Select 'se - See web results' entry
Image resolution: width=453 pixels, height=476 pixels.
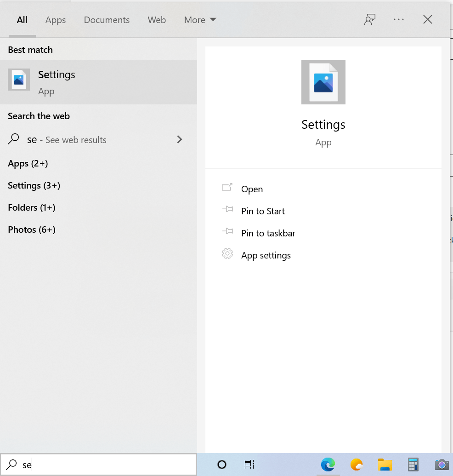[x=98, y=140]
